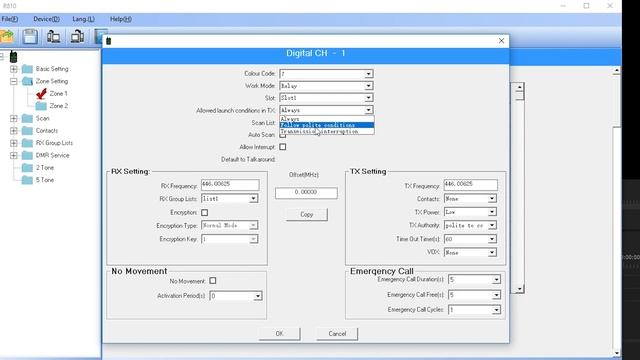
Task: Open the Device menu
Action: pos(46,19)
